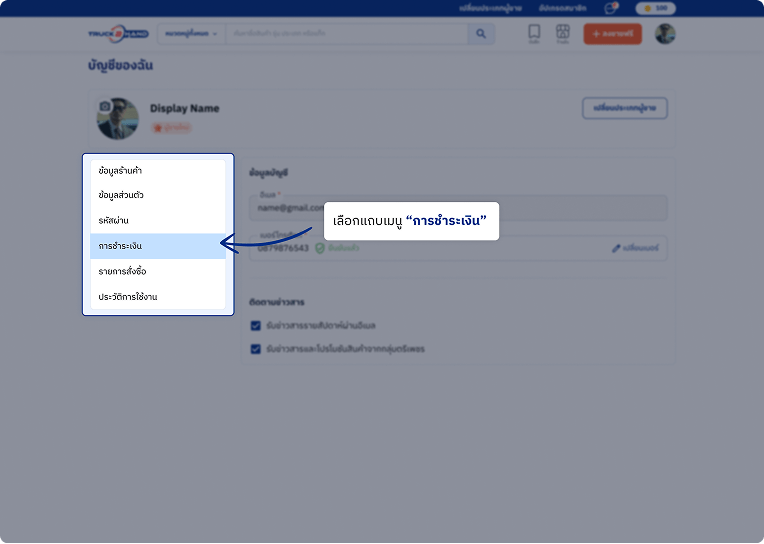764x544 pixels.
Task: Select the รหัสผ่าน menu item
Action: tap(158, 220)
